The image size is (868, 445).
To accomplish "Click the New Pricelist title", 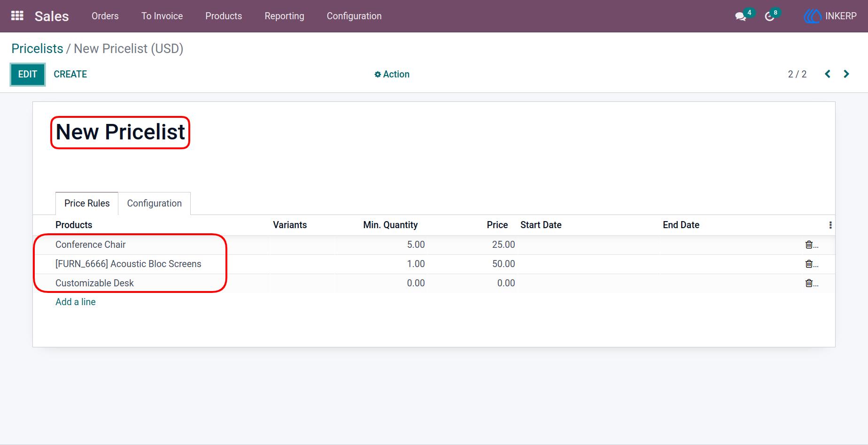I will click(120, 132).
